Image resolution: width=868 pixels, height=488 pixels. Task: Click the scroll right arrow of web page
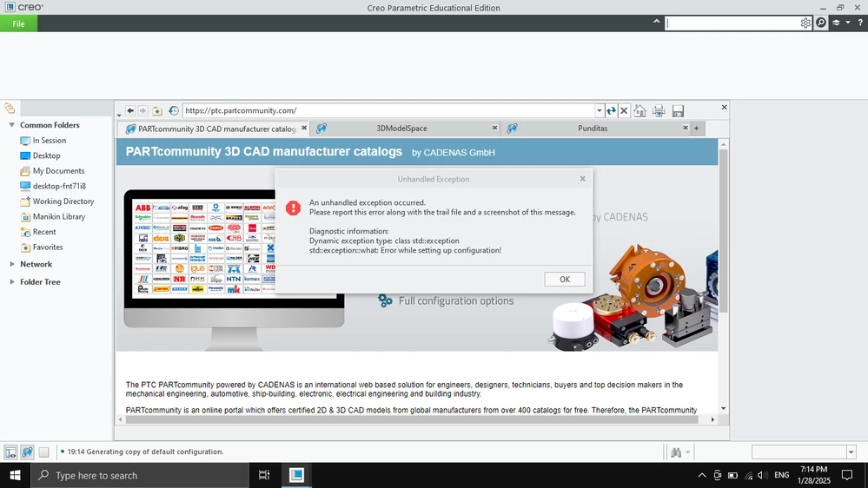click(713, 420)
